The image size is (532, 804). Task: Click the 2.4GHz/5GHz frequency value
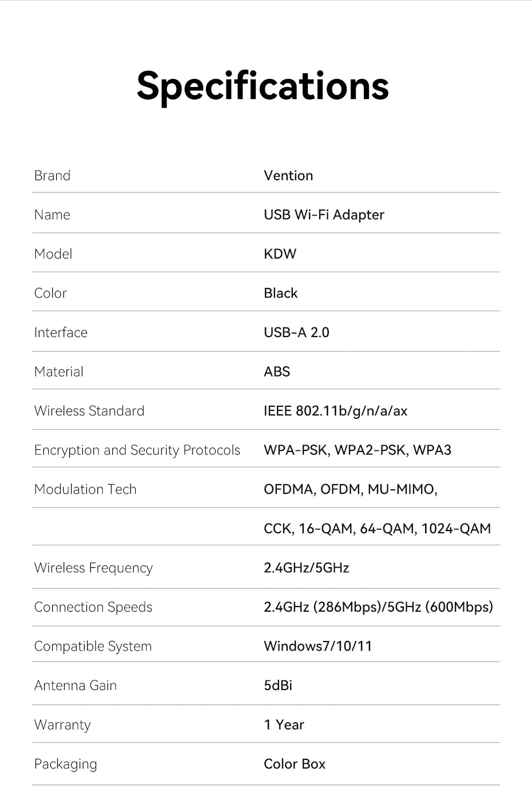306,568
